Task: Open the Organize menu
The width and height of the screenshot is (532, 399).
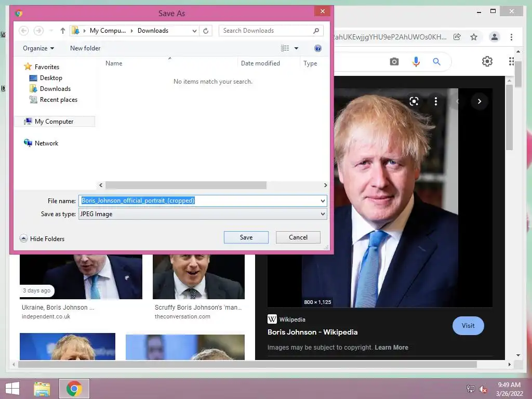Action: point(38,48)
